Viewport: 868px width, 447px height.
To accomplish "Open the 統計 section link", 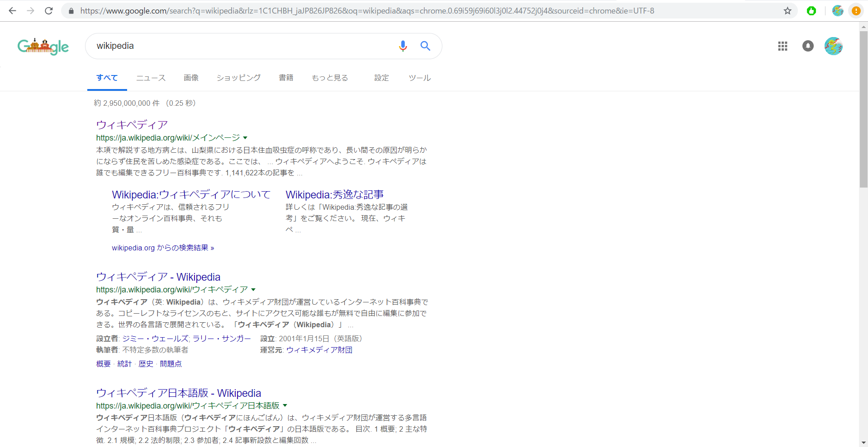I will click(x=124, y=364).
